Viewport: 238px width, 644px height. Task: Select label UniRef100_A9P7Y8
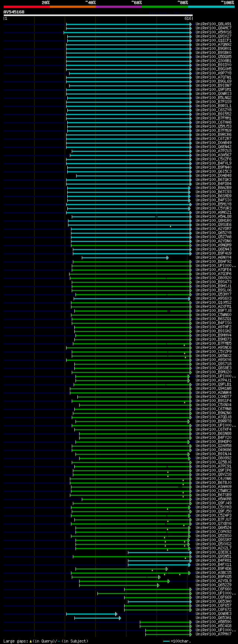[213, 73]
